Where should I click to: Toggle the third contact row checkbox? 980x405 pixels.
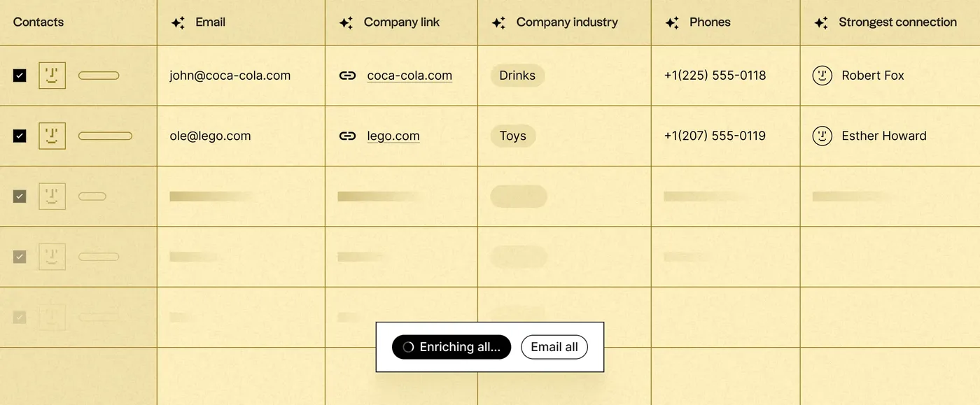(x=20, y=197)
